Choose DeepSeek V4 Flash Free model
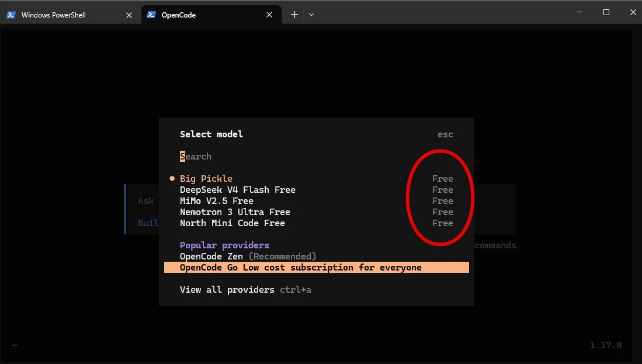Viewport: 642px width, 364px height. click(x=316, y=189)
